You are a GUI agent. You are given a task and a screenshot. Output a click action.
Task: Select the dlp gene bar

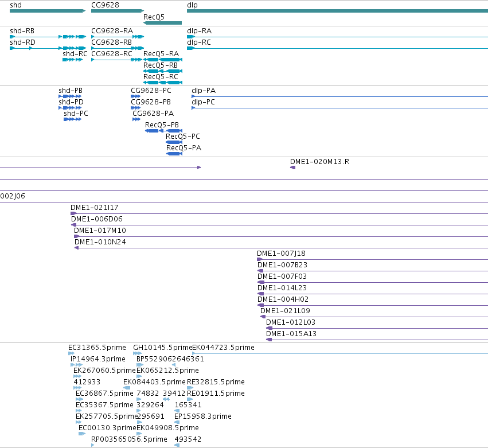337,11
